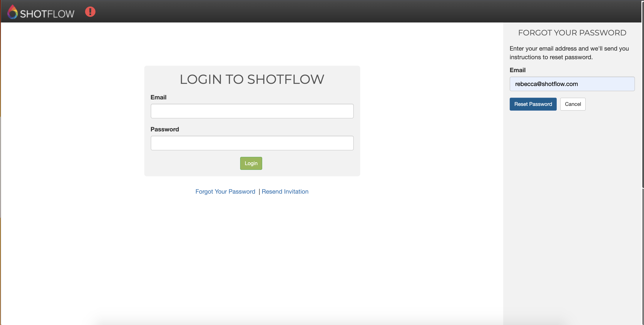Click the Email label in reset panel
Viewport: 644px width, 325px height.
(x=517, y=70)
